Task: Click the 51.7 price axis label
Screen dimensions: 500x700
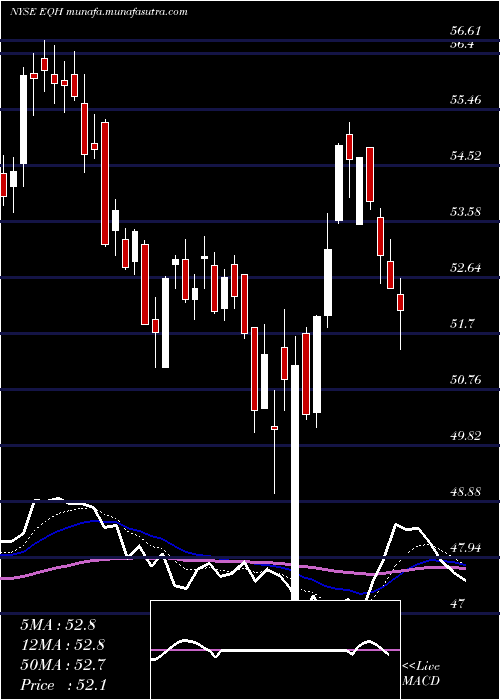Action: pyautogui.click(x=462, y=324)
